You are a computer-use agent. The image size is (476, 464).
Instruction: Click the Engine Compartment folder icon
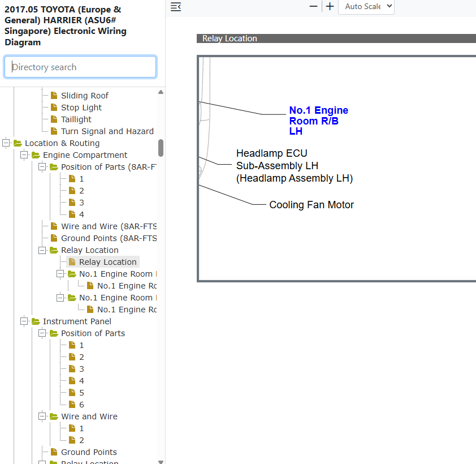36,155
